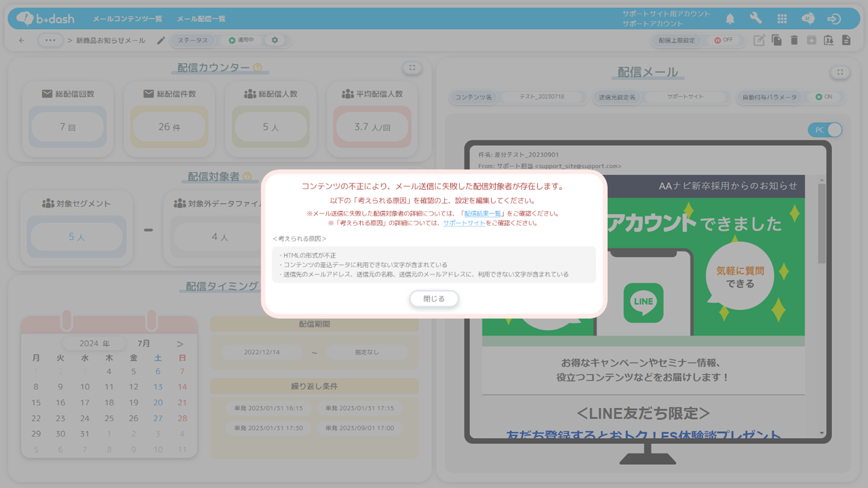
Task: Toggle 配信上限設定 OFF switch
Action: (724, 41)
